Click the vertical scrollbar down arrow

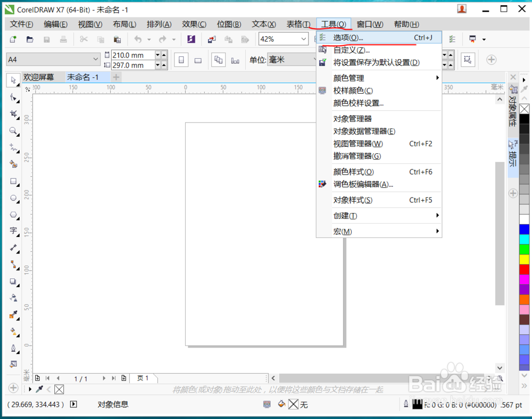(500, 368)
